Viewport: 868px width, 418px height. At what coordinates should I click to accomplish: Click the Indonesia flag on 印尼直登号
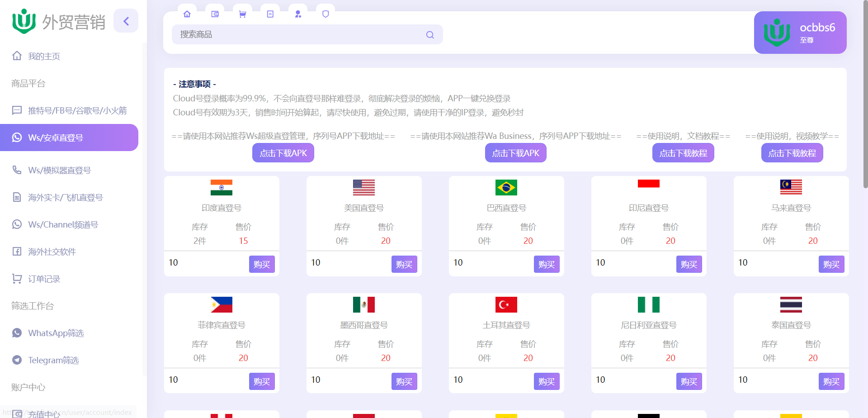[649, 187]
